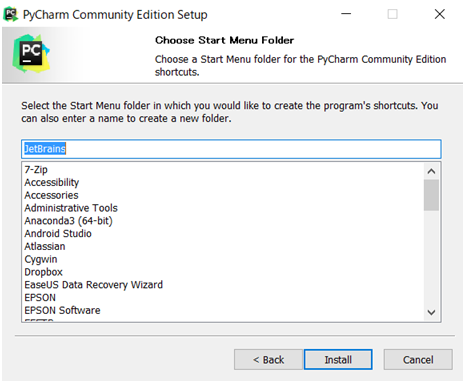Image resolution: width=465 pixels, height=383 pixels.
Task: Click the folder list scrollbar thumb
Action: coord(431,195)
